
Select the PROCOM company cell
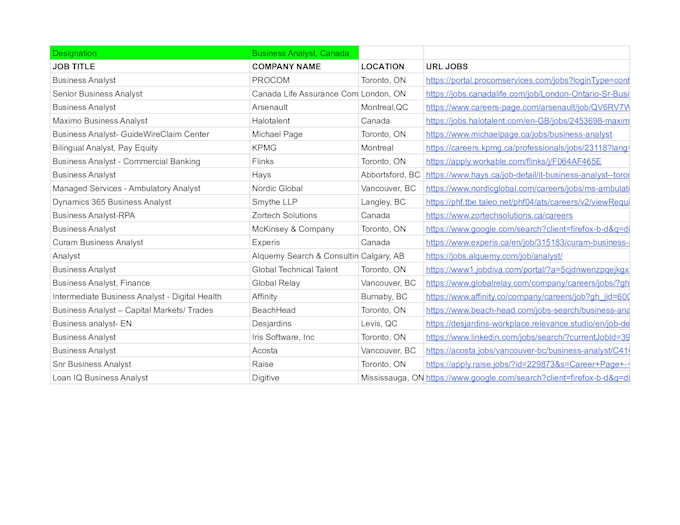pos(304,80)
